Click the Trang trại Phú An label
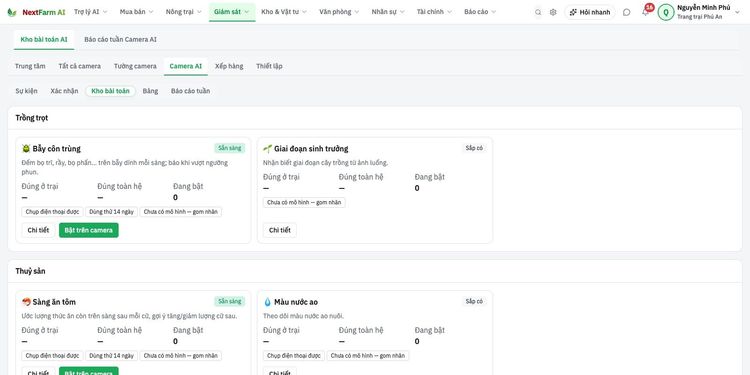This screenshot has width=750, height=375. click(699, 17)
